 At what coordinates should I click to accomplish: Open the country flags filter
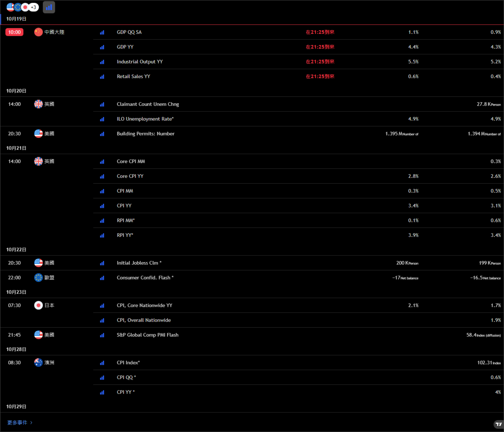(x=23, y=7)
